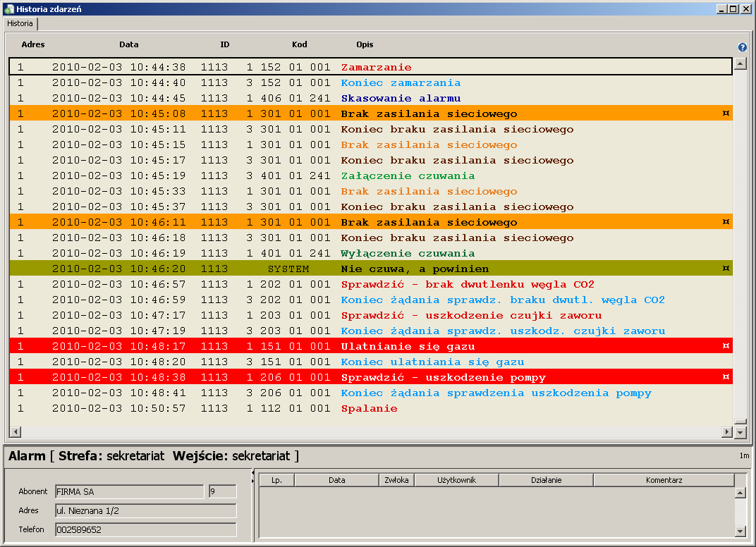This screenshot has height=547, width=756.
Task: Select the SYSTEM Nie czuwa, a powinien row
Action: 371,269
